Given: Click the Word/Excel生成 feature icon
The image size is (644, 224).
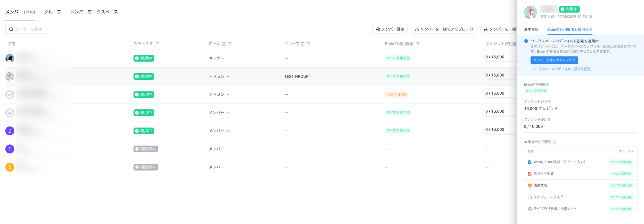Looking at the screenshot, I should point(530,162).
